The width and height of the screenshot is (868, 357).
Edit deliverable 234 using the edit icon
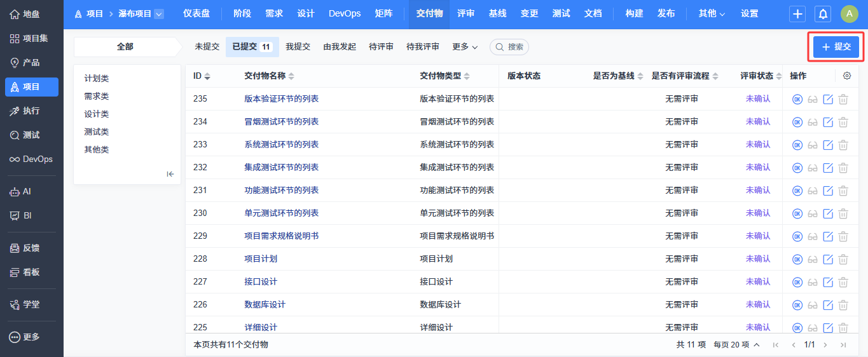coord(828,122)
